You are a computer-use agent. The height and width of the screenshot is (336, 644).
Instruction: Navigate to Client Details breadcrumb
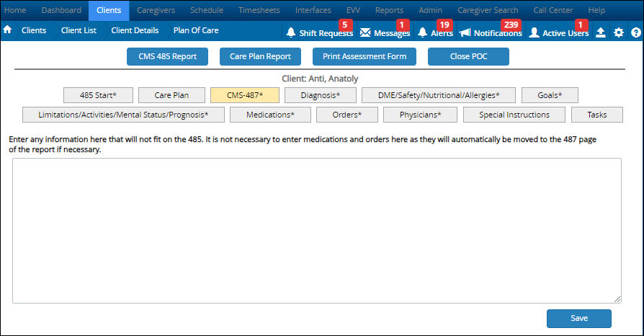(x=135, y=30)
